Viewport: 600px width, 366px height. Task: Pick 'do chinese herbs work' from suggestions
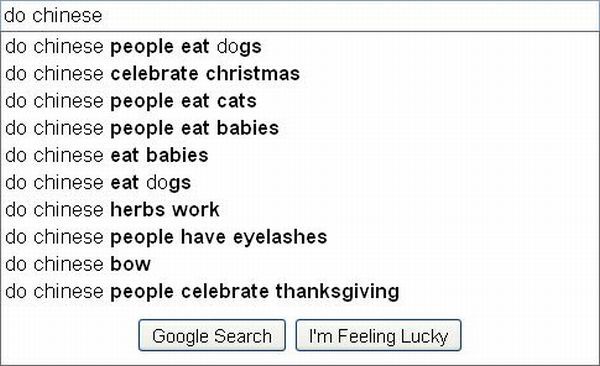[x=300, y=210]
